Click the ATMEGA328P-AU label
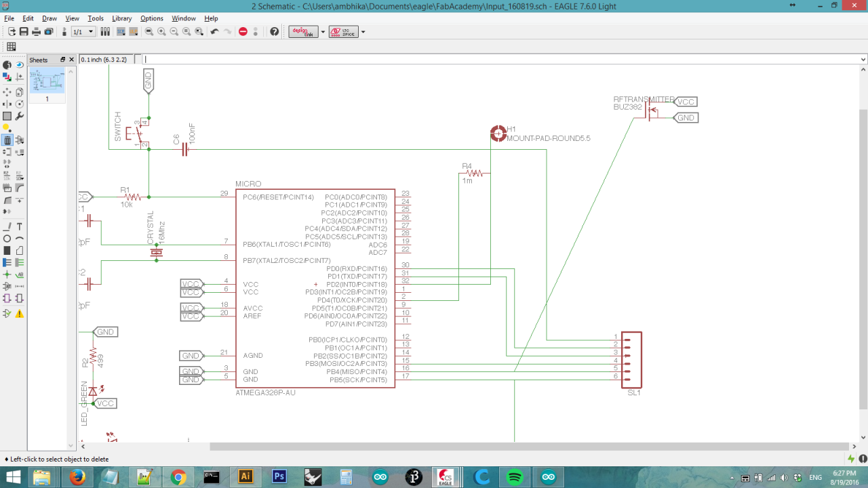Image resolution: width=868 pixels, height=488 pixels. pos(265,392)
